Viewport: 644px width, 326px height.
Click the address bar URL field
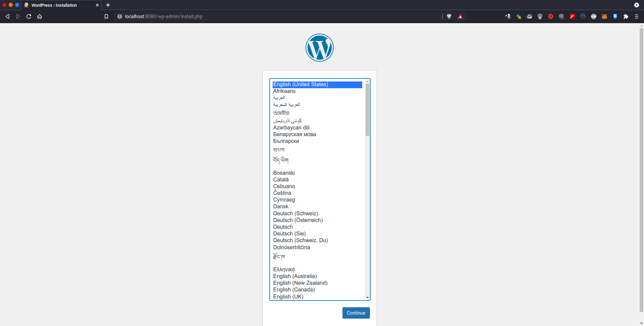click(x=282, y=16)
